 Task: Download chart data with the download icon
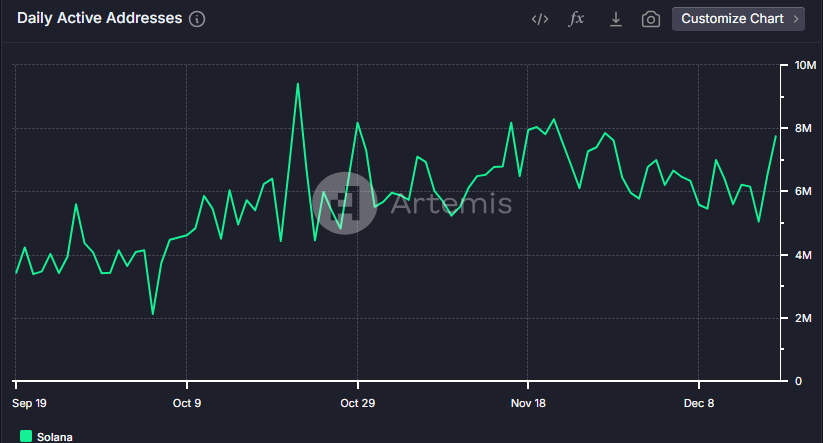tap(616, 19)
